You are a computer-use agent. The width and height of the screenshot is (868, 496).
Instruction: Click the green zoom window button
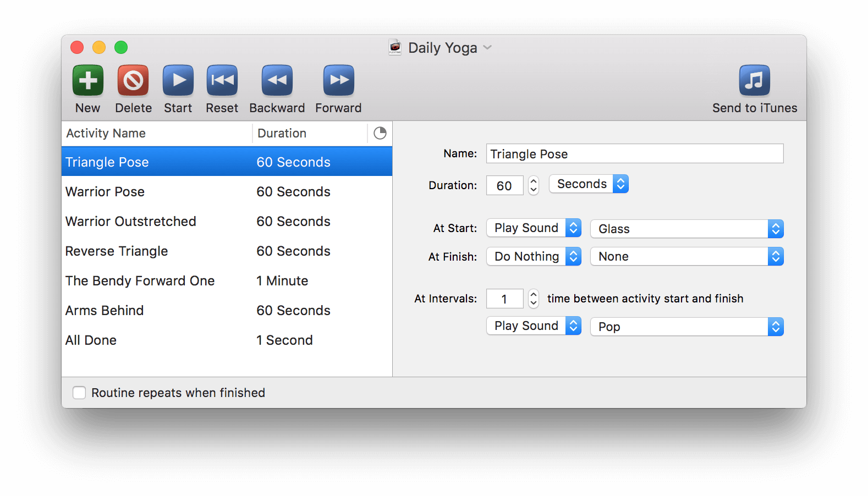[121, 48]
